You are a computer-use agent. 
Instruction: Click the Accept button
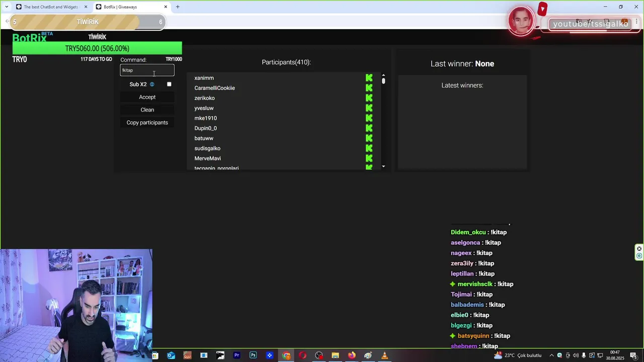point(147,97)
